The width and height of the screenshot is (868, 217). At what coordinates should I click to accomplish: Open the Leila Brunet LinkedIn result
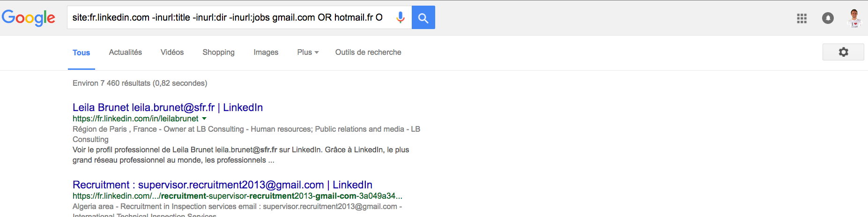[168, 107]
